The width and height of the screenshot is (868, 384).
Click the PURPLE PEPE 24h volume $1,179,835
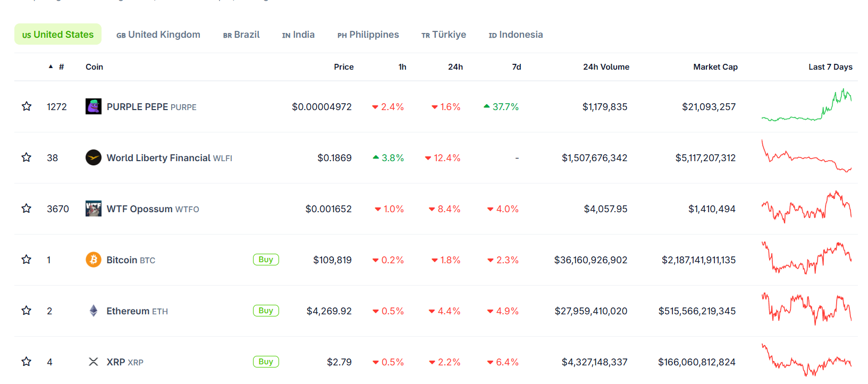(x=605, y=107)
